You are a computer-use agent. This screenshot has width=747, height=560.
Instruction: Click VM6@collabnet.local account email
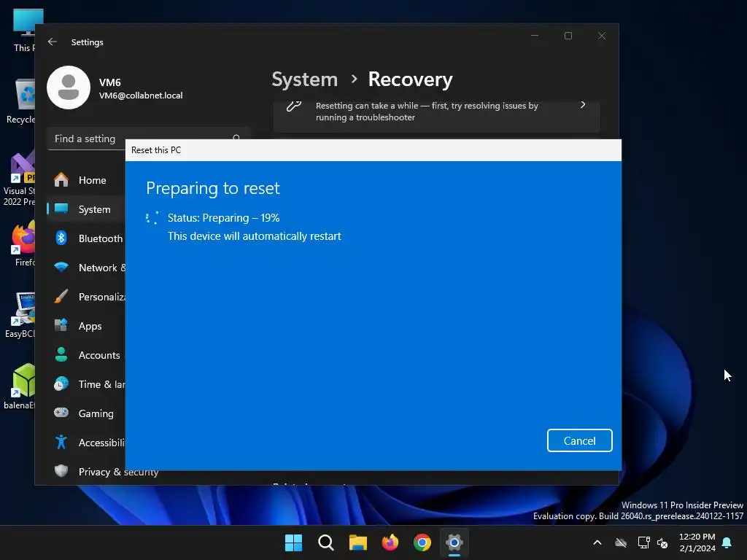coord(141,96)
